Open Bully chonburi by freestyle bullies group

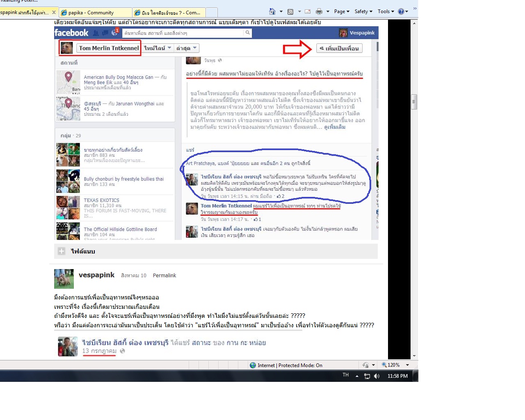124,179
